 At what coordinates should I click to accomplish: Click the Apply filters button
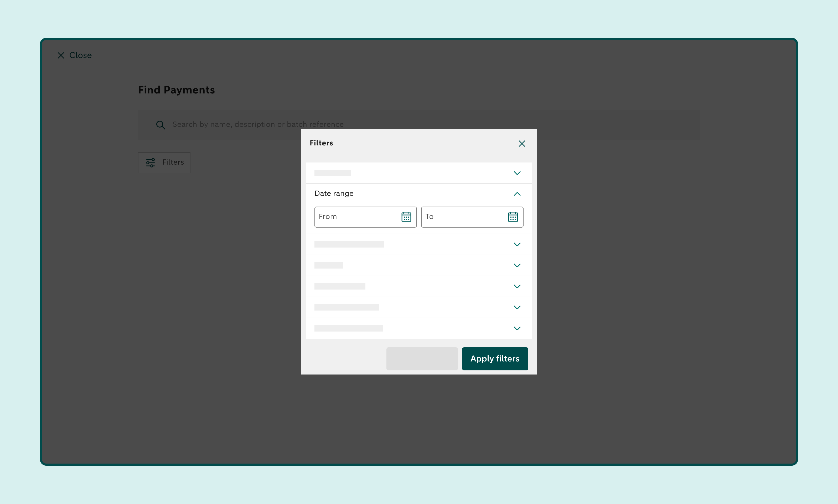(x=495, y=359)
